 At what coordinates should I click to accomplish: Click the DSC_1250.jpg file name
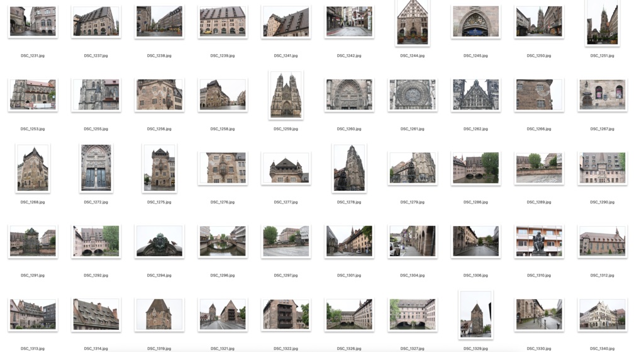[539, 55]
